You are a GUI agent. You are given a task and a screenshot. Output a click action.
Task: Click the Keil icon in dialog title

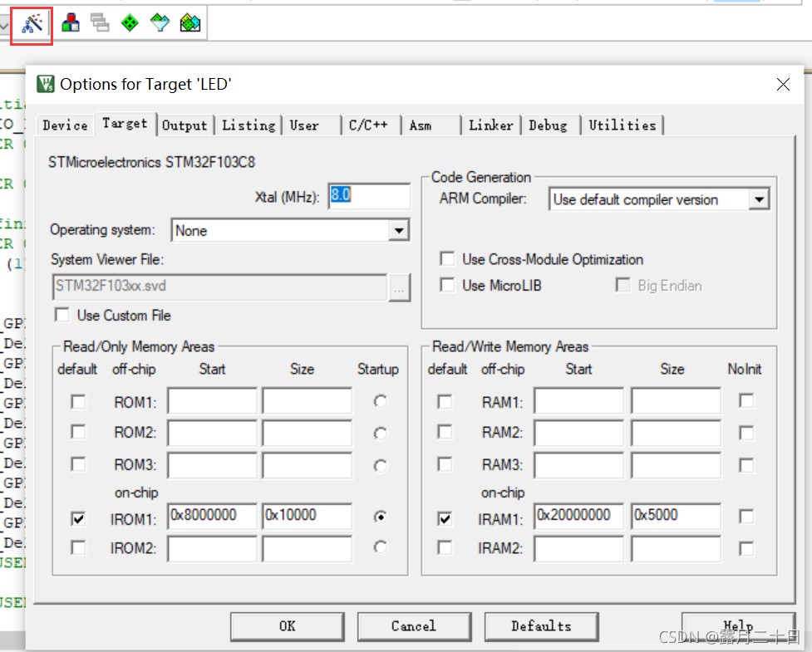coord(46,84)
